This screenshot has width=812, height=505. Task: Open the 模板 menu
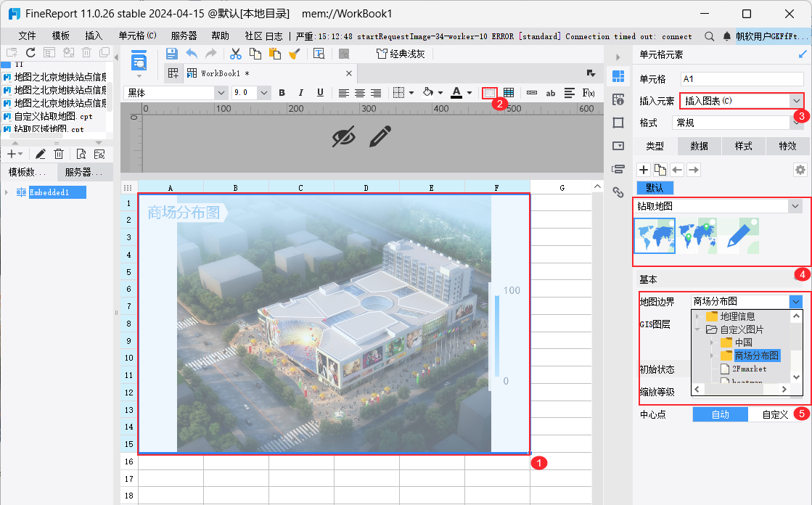tap(61, 36)
